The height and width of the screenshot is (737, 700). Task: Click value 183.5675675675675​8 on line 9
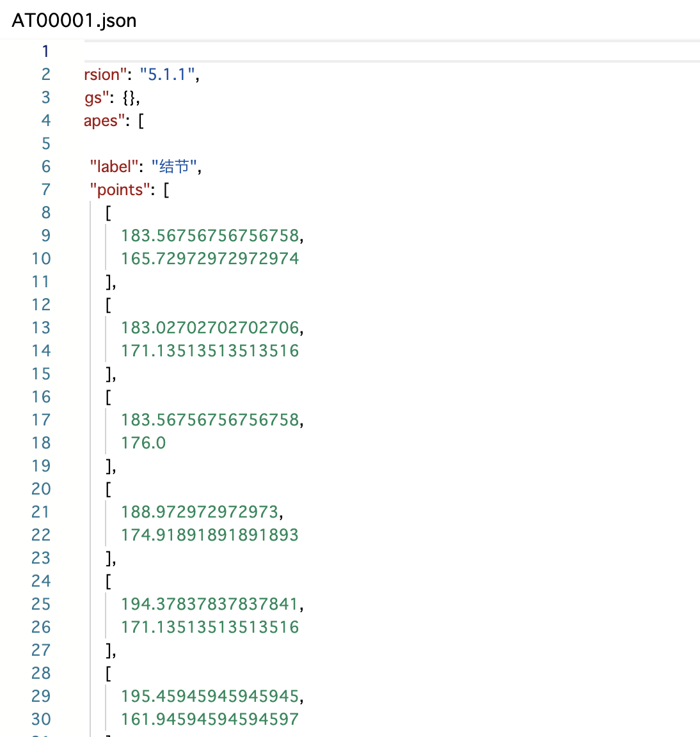pos(210,235)
